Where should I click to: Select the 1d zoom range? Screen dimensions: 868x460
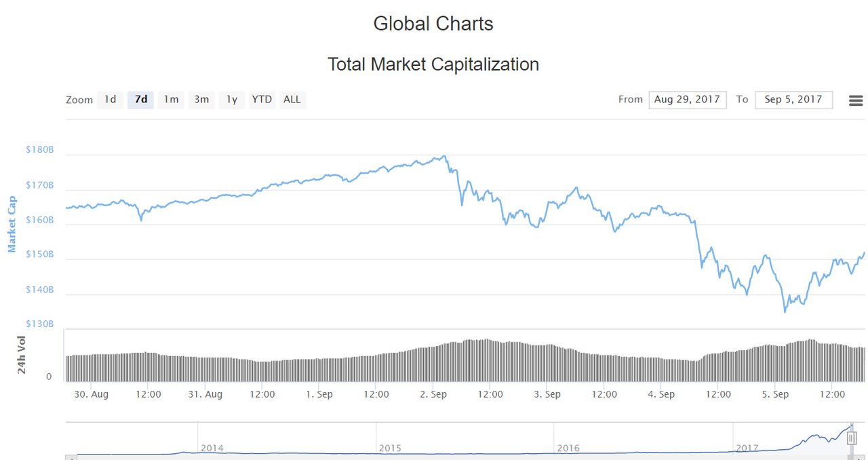pyautogui.click(x=110, y=100)
